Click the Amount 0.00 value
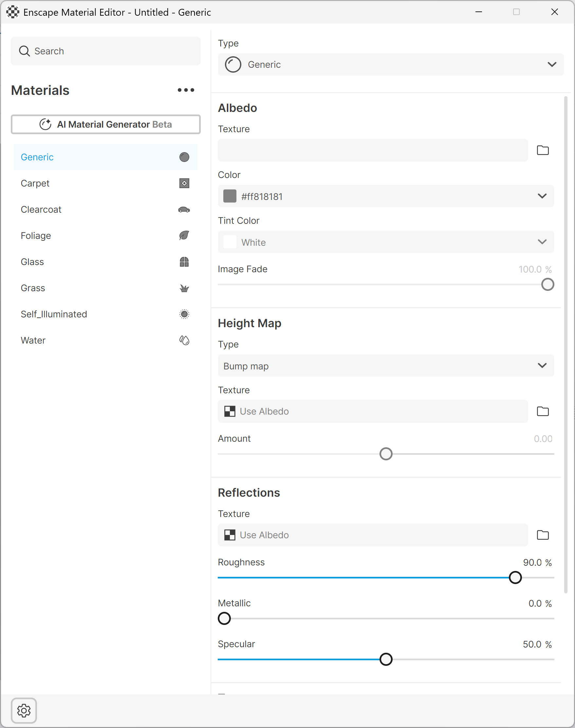This screenshot has width=575, height=728. click(x=543, y=439)
